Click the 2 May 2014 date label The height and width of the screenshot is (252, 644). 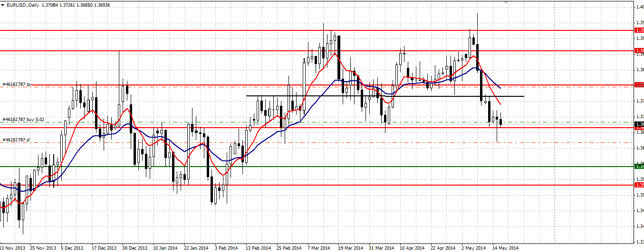(473, 248)
